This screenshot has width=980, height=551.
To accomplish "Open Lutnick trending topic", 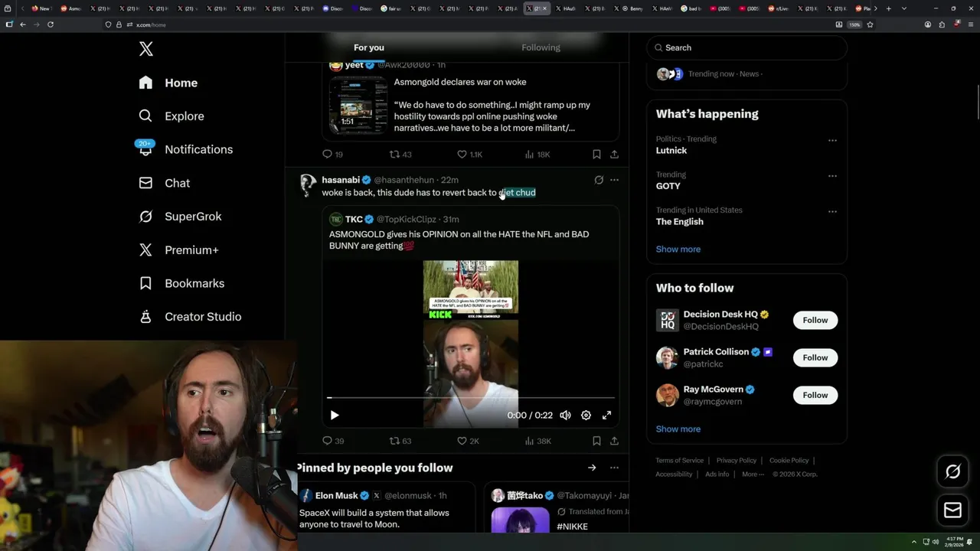I will pos(671,151).
